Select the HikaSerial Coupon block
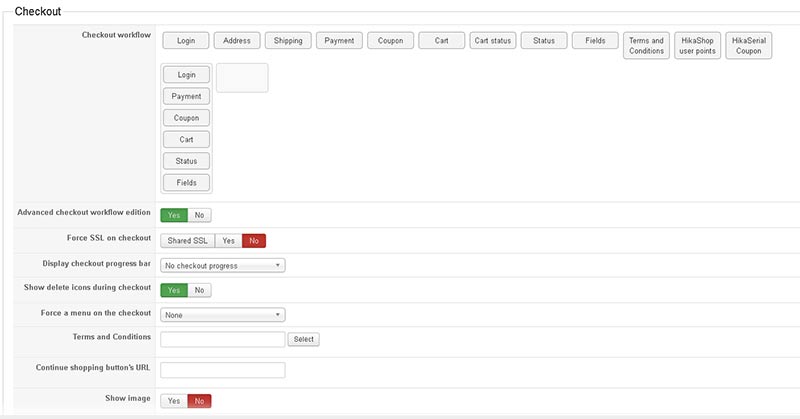800x419 pixels. [748, 45]
